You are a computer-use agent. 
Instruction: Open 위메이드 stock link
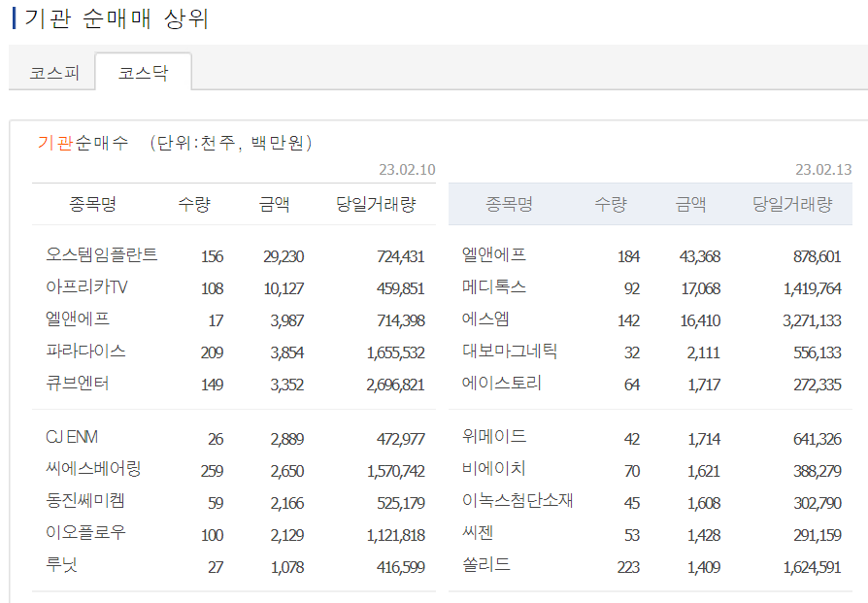pyautogui.click(x=494, y=437)
